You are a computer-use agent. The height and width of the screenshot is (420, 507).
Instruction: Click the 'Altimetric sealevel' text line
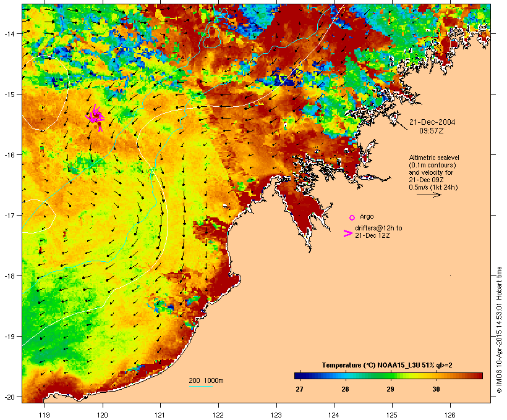[x=434, y=157]
